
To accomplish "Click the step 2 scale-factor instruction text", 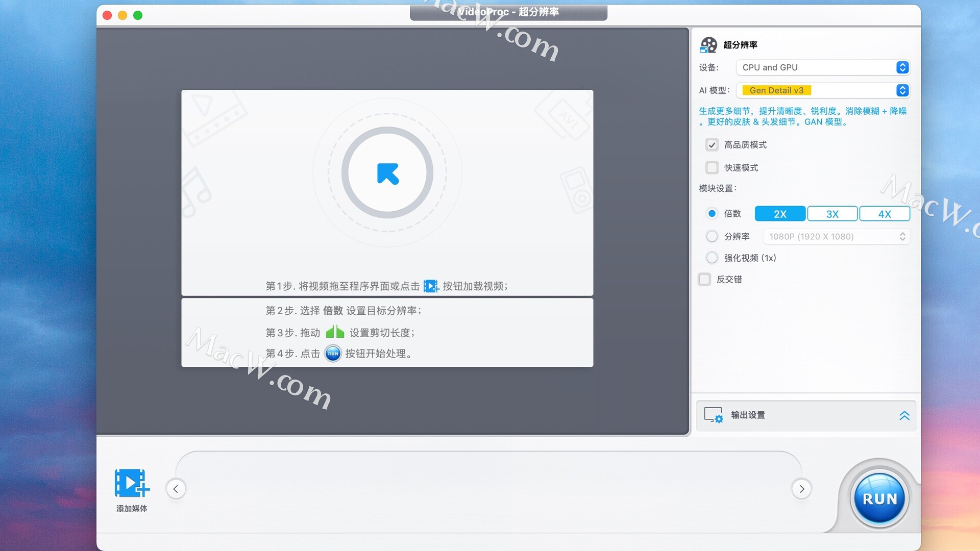I will 344,311.
